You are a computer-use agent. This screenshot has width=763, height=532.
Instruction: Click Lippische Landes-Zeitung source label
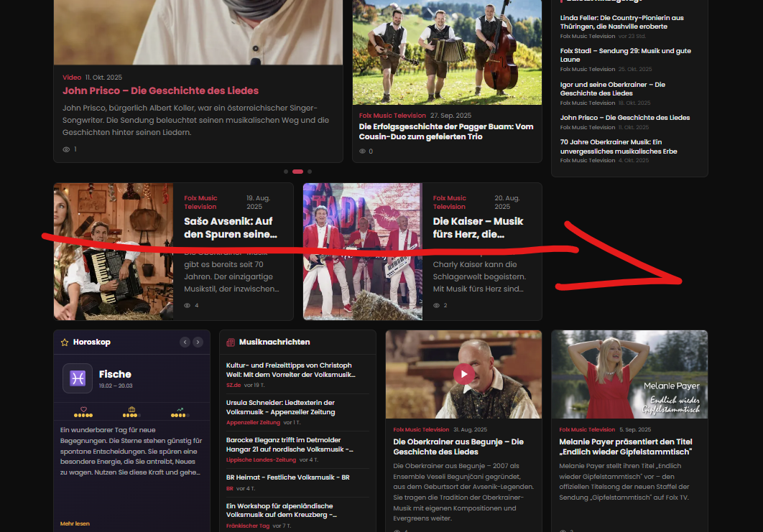(261, 460)
